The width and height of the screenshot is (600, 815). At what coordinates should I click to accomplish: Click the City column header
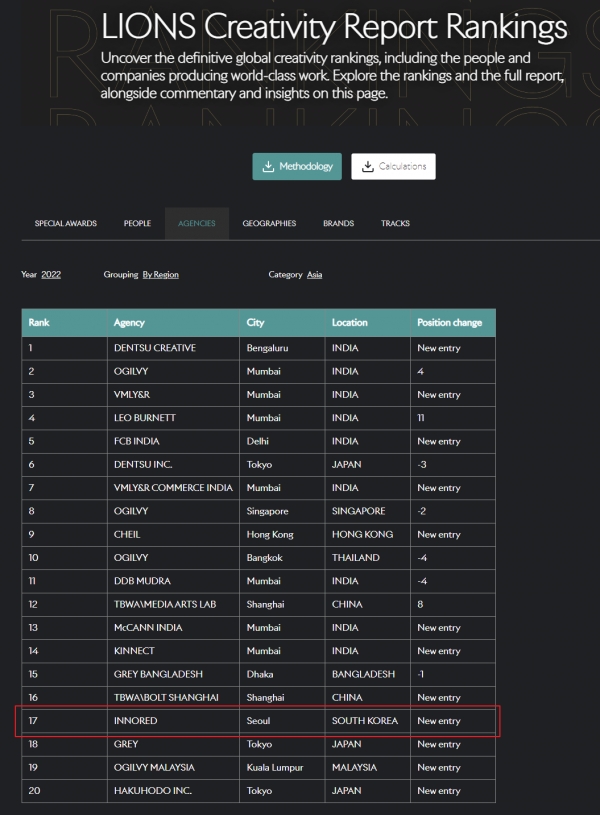[x=282, y=322]
